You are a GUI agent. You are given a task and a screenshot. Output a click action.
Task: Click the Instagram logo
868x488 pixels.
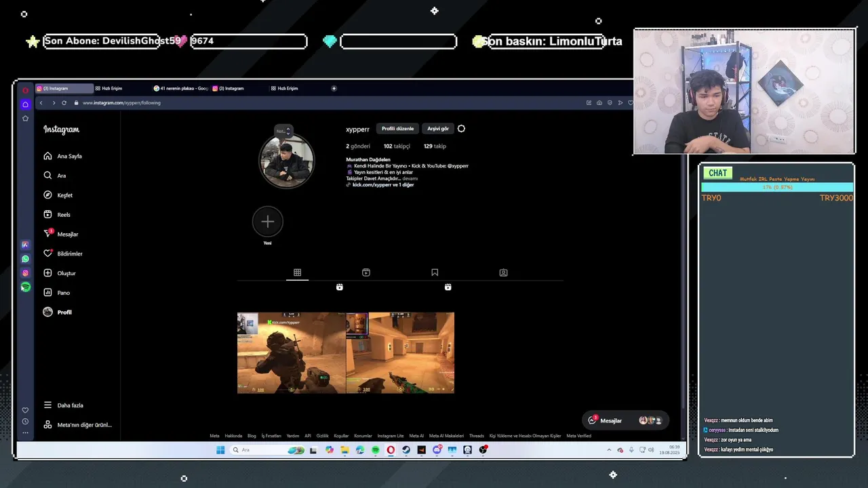point(61,129)
